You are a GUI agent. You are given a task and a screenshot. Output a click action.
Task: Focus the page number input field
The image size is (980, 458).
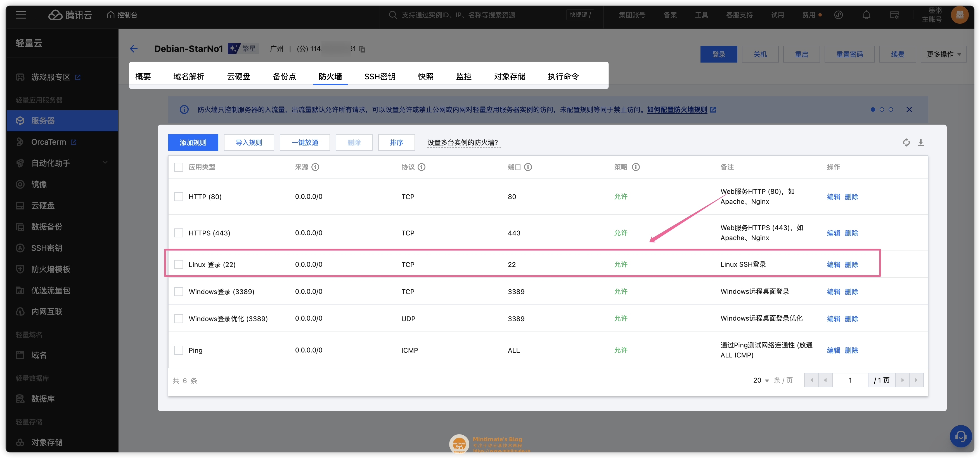tap(850, 380)
